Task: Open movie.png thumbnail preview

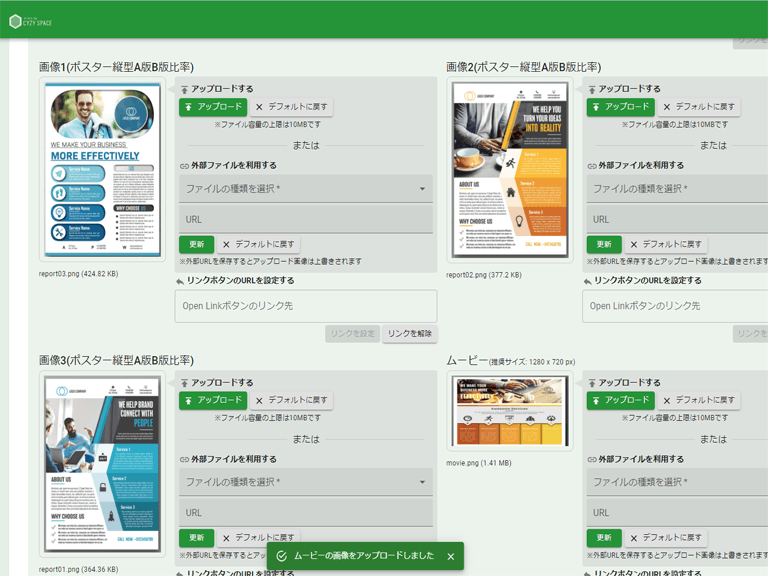Action: (510, 411)
